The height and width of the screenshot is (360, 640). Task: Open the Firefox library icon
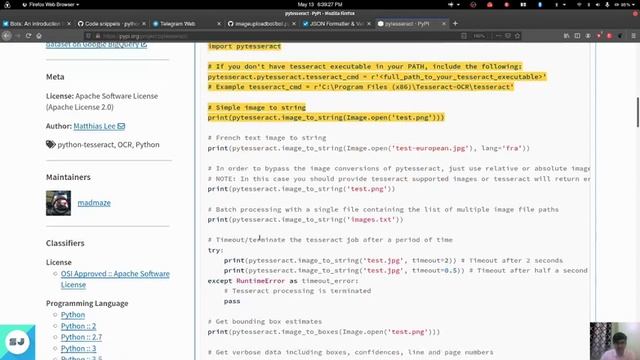pos(567,36)
